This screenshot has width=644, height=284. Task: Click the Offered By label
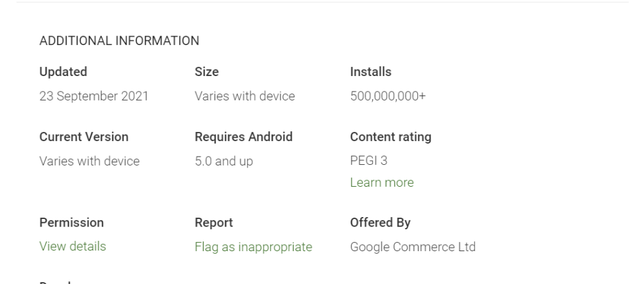click(x=380, y=222)
